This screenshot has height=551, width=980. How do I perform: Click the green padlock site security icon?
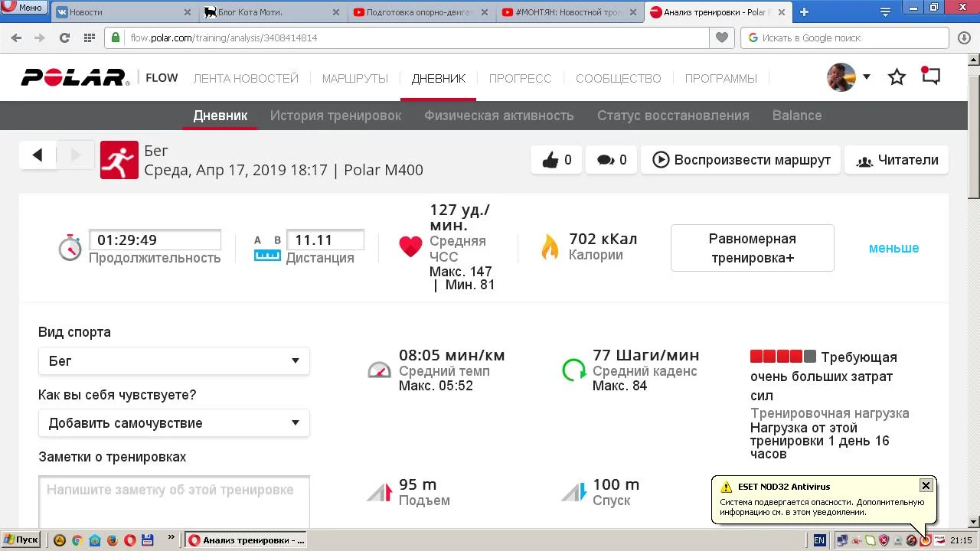(116, 37)
